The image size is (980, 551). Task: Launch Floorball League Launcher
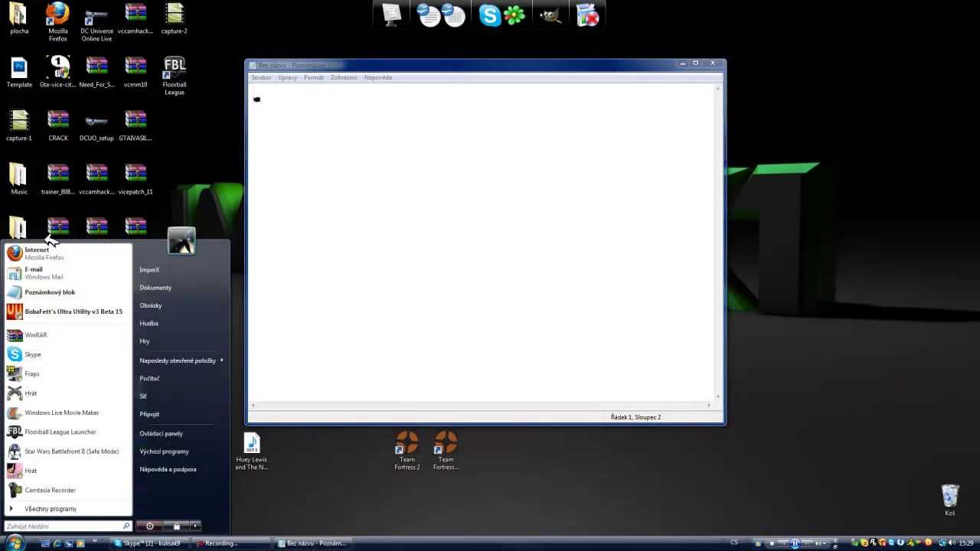pyautogui.click(x=67, y=432)
